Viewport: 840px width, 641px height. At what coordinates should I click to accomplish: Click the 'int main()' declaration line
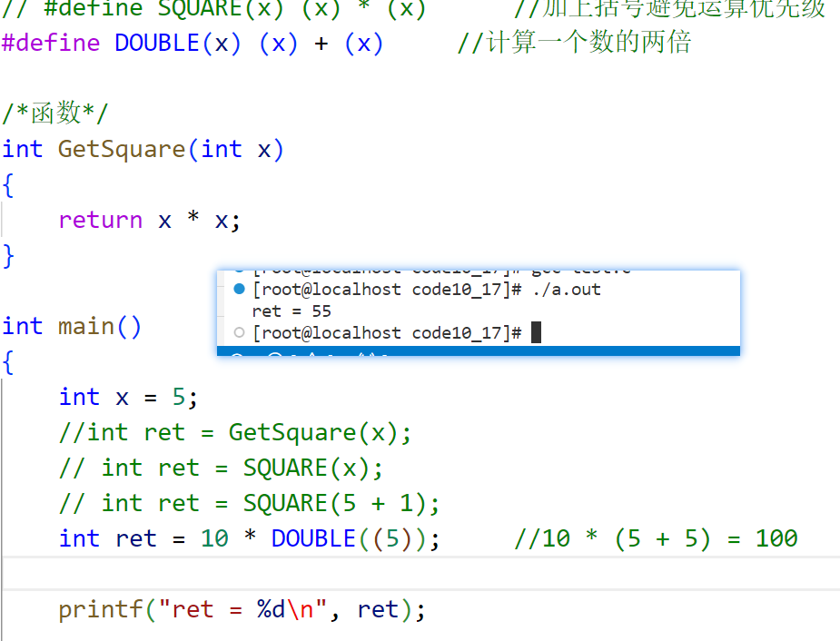click(x=72, y=327)
